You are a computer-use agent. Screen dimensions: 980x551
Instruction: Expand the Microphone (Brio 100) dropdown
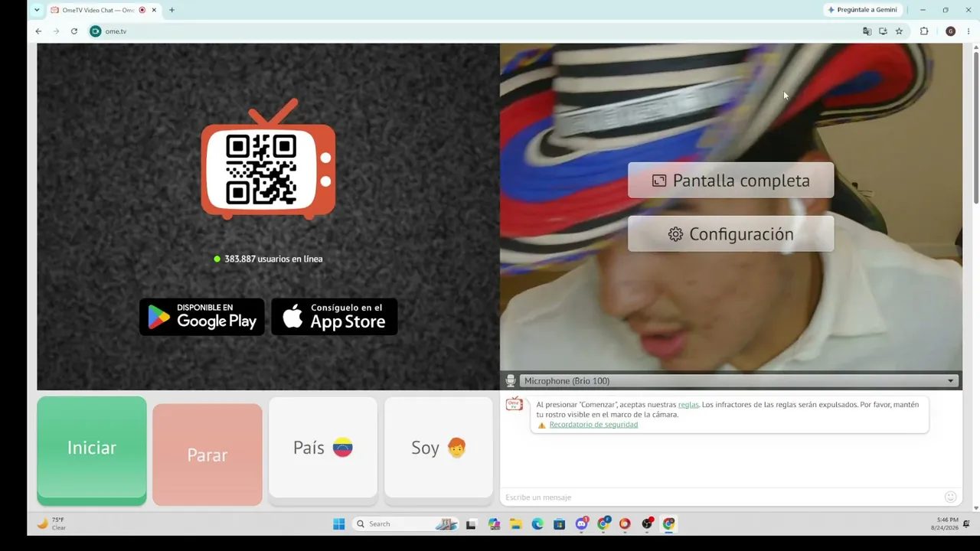tap(739, 381)
